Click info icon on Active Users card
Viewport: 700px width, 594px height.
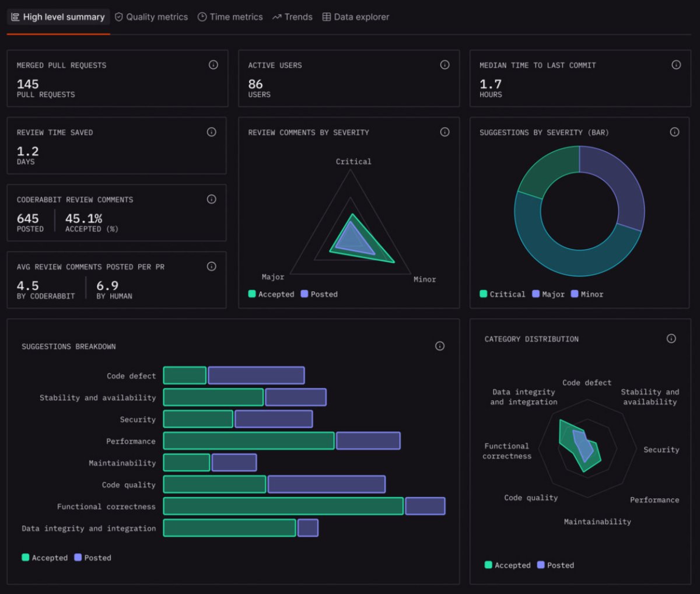[444, 65]
